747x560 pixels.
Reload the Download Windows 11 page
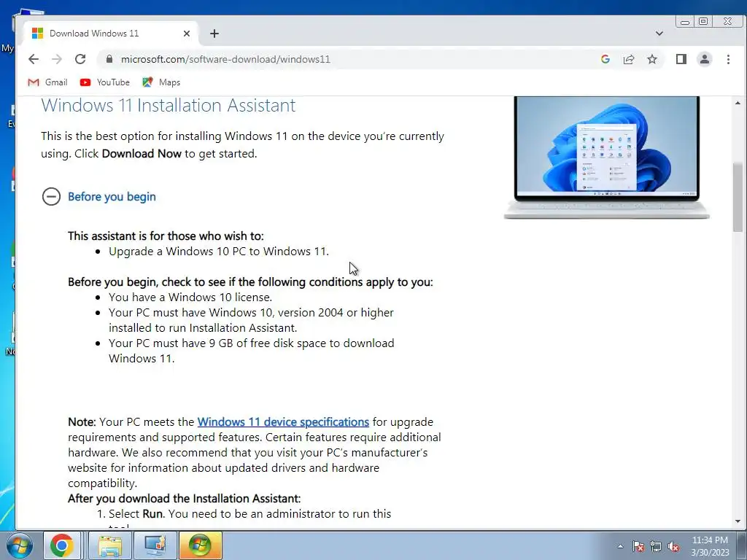tap(80, 59)
